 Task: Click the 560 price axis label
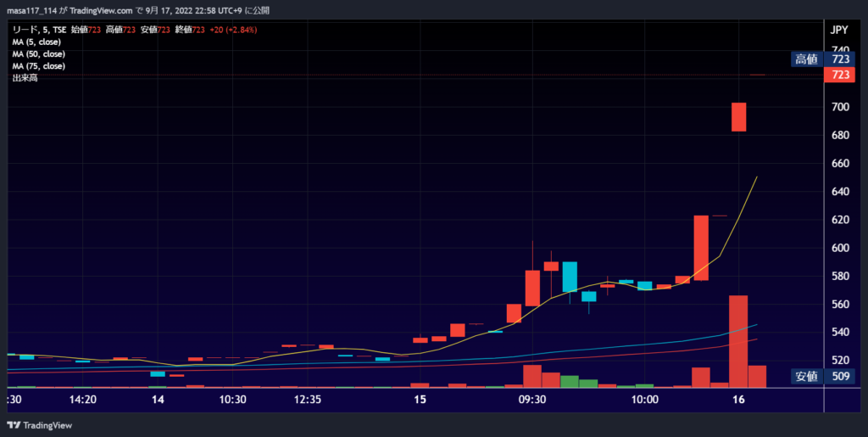tap(840, 305)
